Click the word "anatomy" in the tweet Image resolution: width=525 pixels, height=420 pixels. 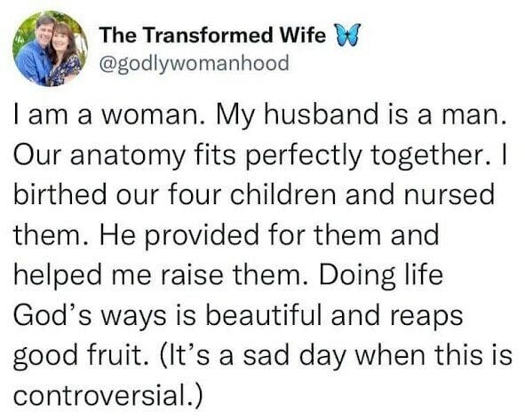[x=127, y=157]
